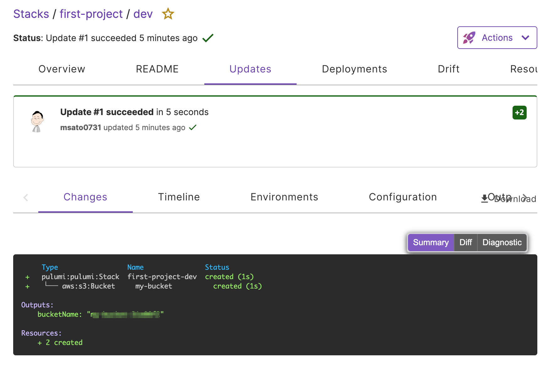View the Drift tab
Screen dimensions: 548x392
pyautogui.click(x=449, y=69)
